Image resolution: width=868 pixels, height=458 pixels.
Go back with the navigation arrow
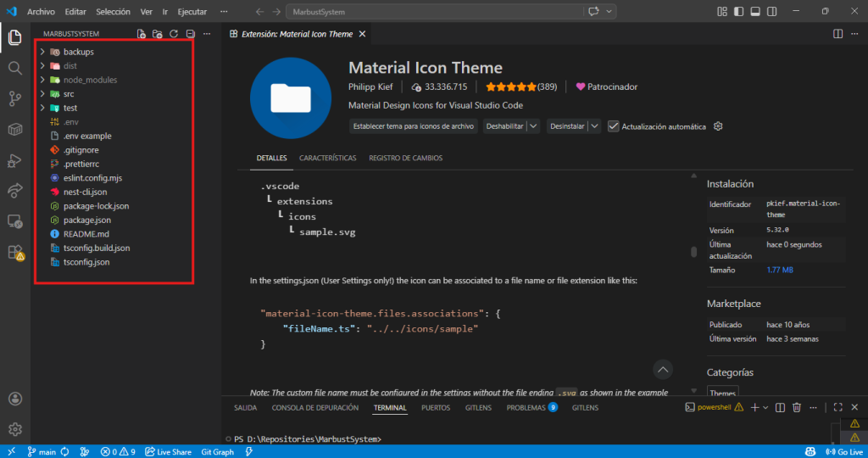coord(259,12)
